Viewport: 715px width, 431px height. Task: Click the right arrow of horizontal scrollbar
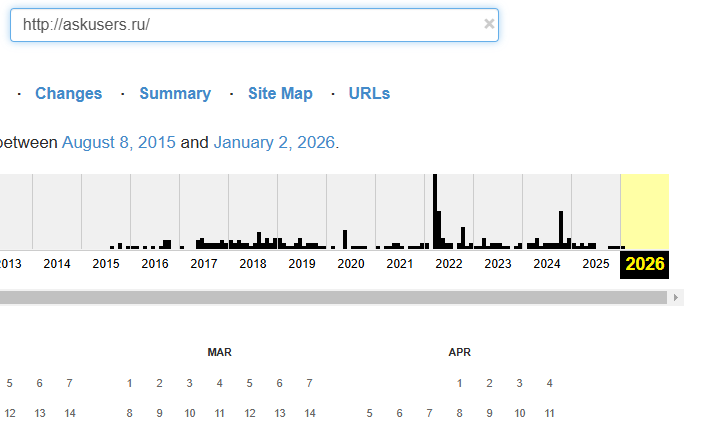tap(677, 297)
